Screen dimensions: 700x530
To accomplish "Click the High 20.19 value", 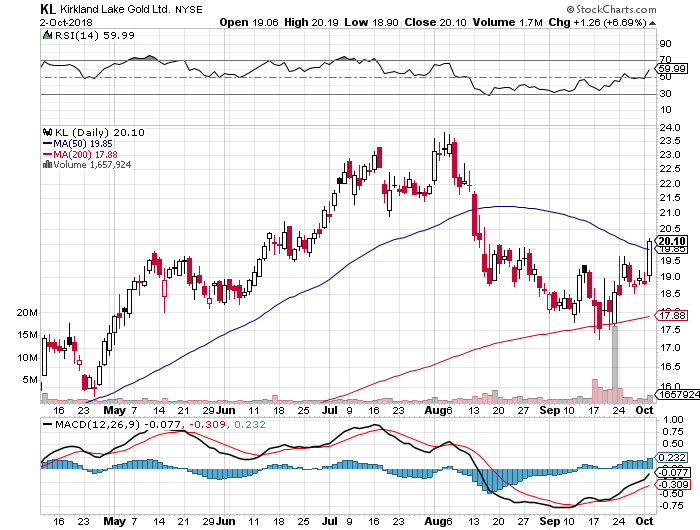I will click(x=311, y=22).
